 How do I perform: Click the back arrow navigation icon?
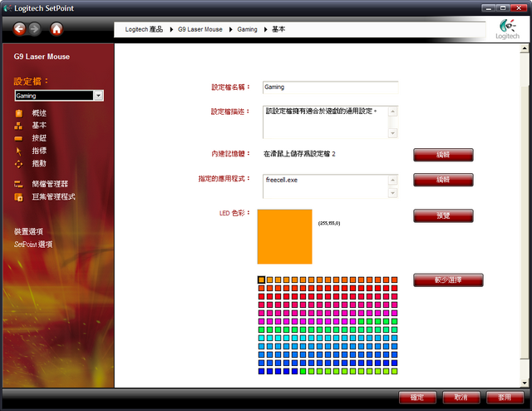(19, 29)
